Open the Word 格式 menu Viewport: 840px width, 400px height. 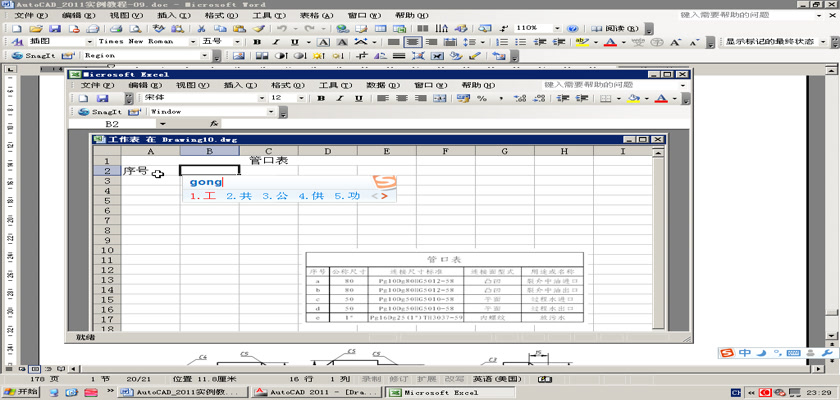pyautogui.click(x=221, y=16)
